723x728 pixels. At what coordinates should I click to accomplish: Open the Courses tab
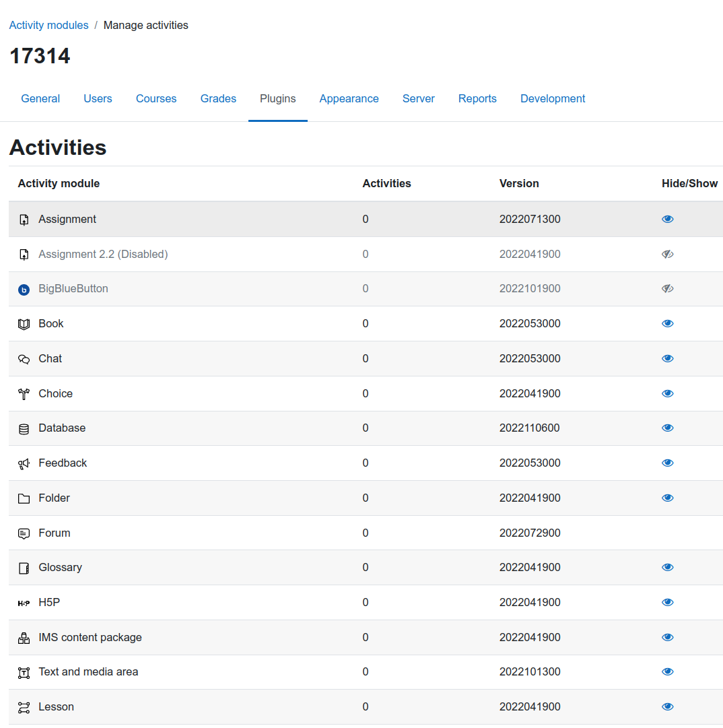coord(156,98)
